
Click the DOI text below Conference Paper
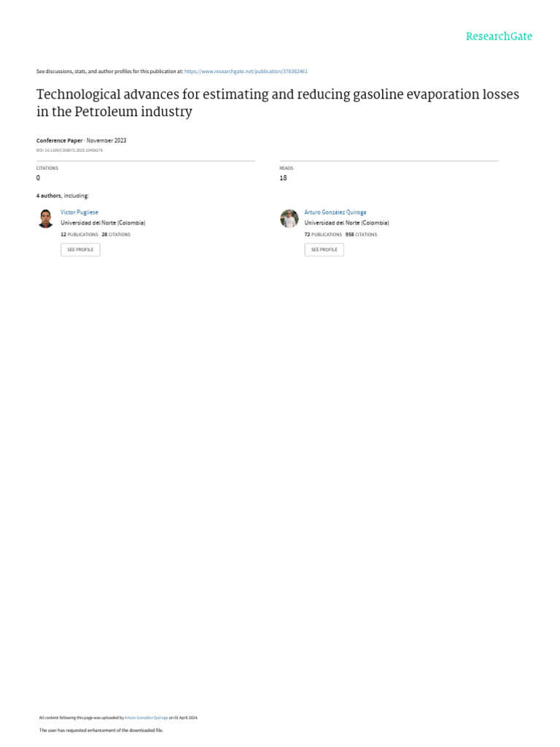pos(69,150)
